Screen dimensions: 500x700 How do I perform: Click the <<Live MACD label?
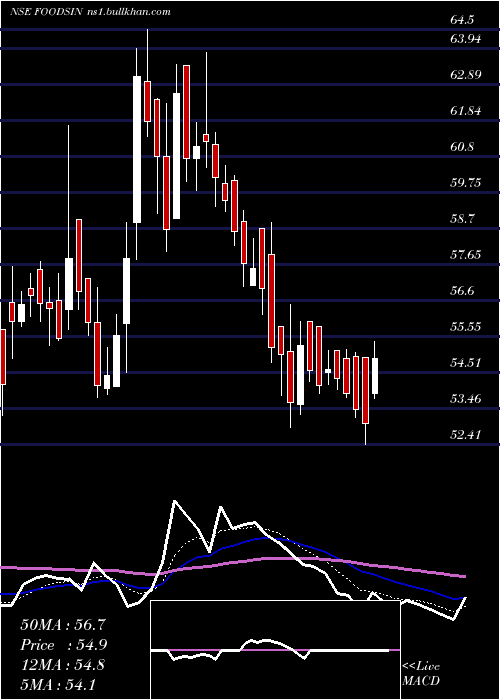pyautogui.click(x=421, y=673)
